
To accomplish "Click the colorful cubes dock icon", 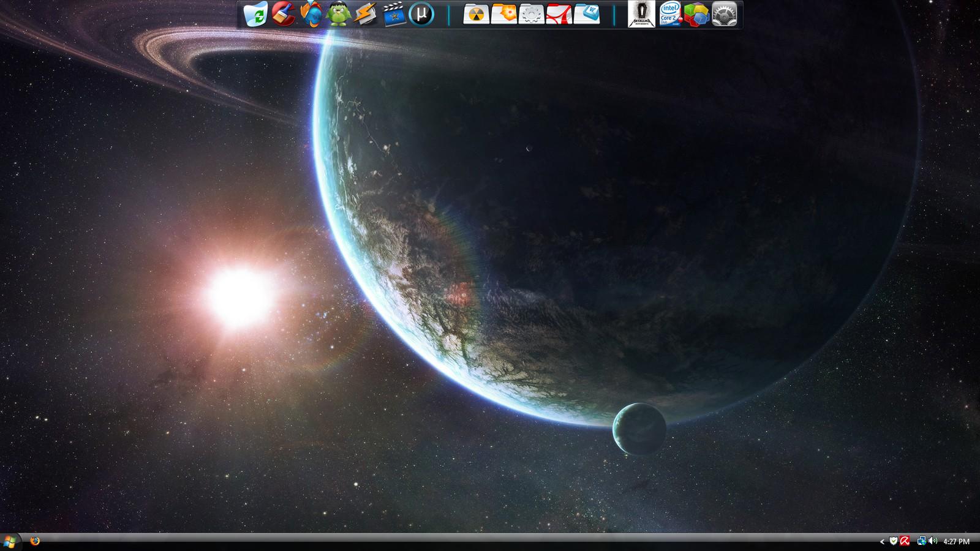I will pyautogui.click(x=697, y=14).
